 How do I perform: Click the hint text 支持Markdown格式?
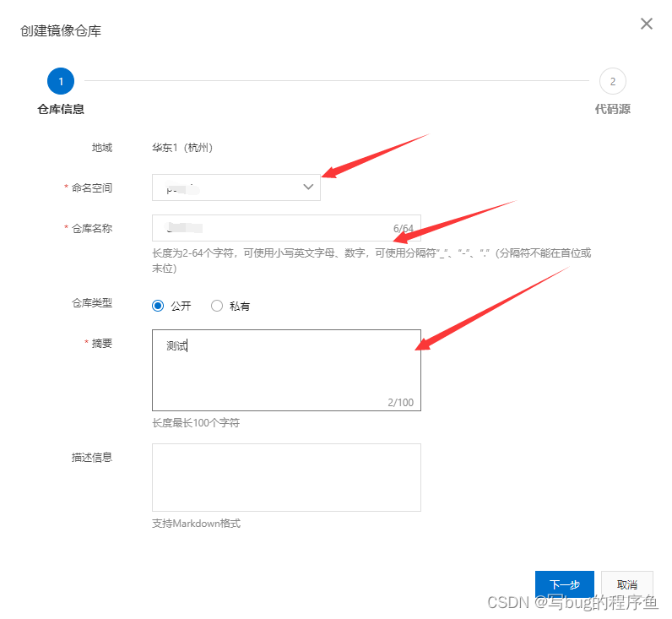[x=197, y=523]
